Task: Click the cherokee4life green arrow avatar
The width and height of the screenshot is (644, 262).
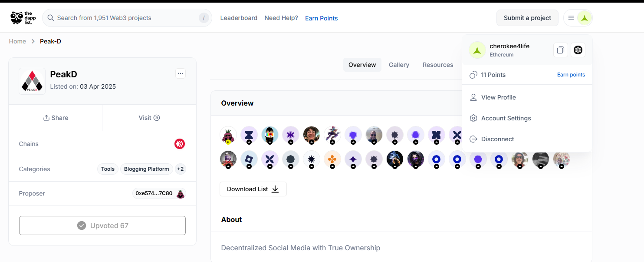Action: pos(477,50)
